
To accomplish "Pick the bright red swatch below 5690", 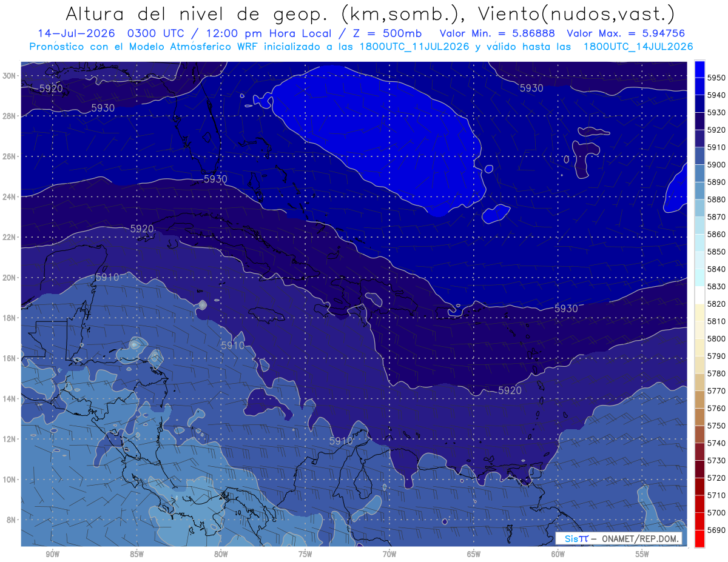I will tap(699, 538).
